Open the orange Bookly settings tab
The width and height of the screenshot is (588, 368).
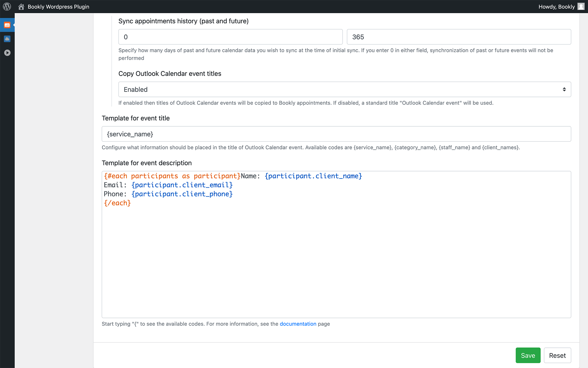[7, 25]
